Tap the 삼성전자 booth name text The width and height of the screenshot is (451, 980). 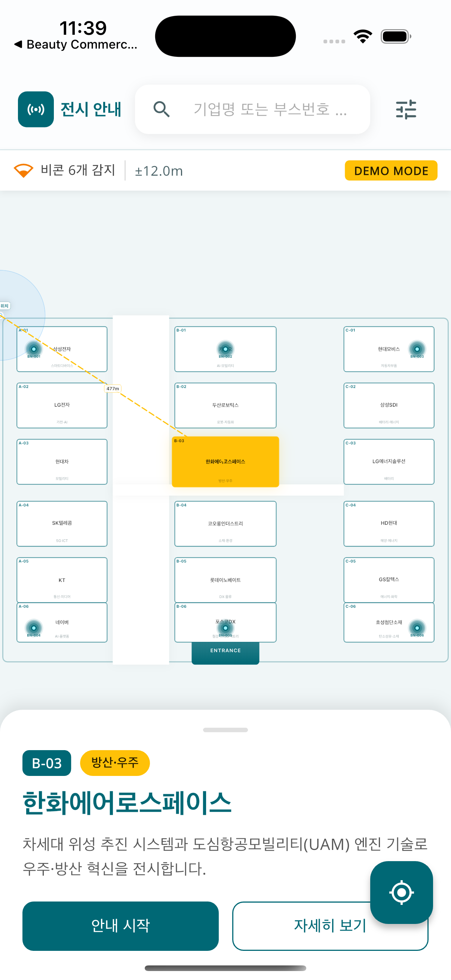pos(62,349)
